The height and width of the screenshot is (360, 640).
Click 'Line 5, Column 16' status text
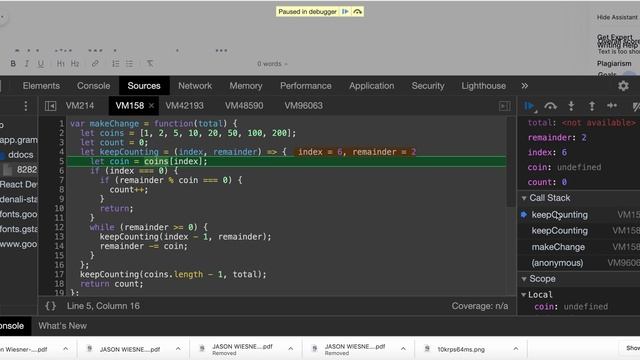tap(103, 306)
